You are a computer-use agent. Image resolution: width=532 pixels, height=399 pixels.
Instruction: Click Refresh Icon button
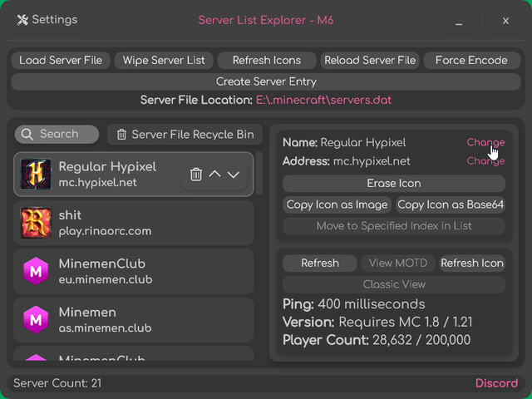472,264
